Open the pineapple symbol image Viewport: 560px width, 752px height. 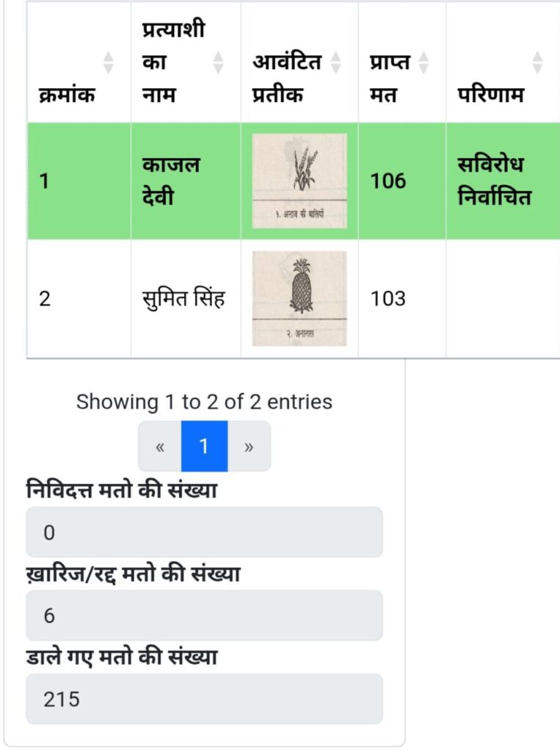click(299, 298)
